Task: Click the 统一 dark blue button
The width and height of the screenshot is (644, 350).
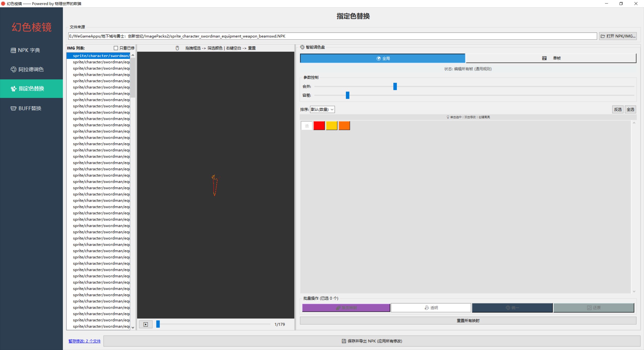Action: pyautogui.click(x=512, y=307)
